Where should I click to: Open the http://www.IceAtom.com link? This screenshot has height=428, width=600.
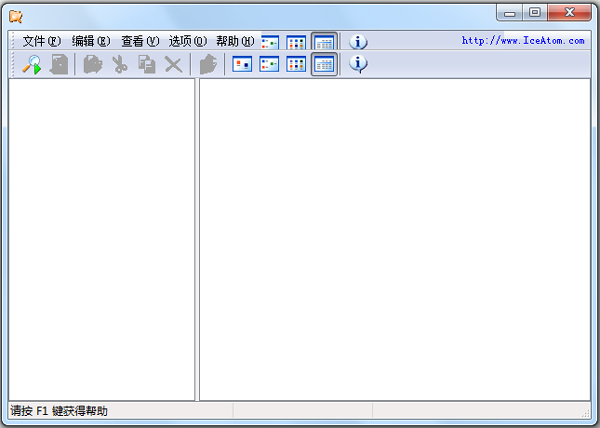click(523, 41)
